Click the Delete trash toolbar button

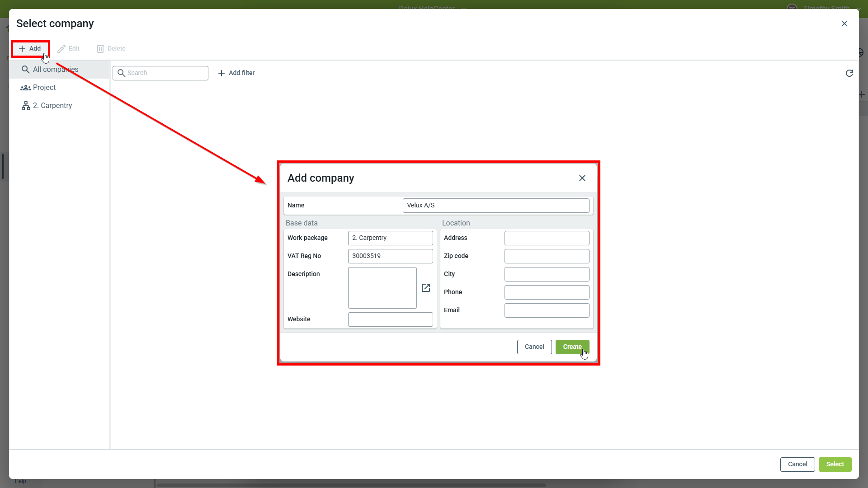(111, 48)
